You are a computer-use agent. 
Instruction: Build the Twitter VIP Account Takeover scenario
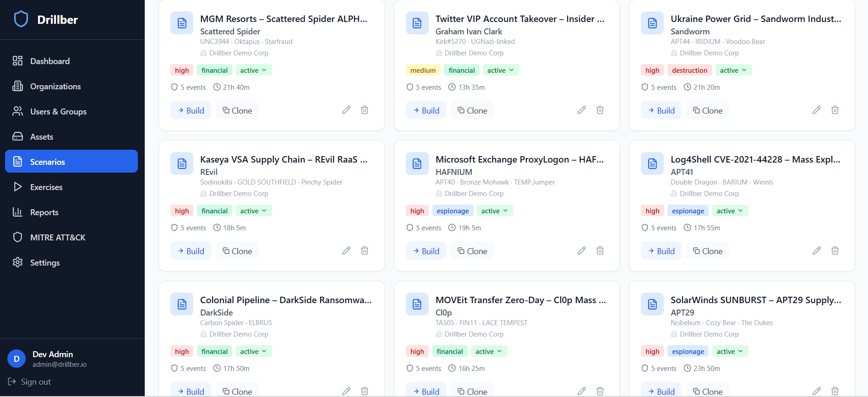[426, 110]
